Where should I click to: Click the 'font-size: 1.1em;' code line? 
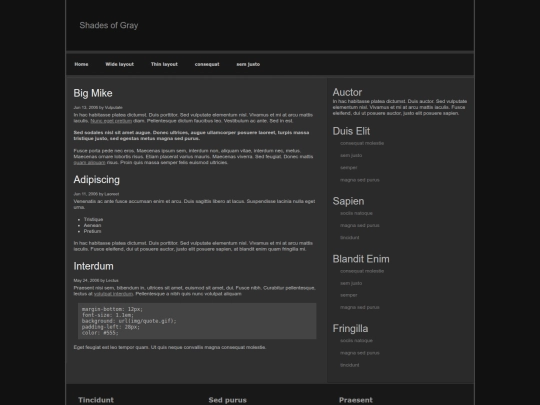[108, 315]
